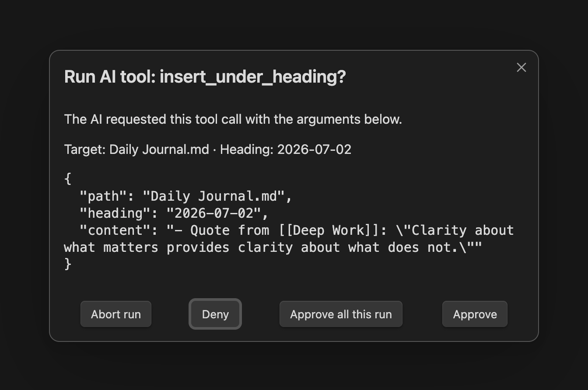588x390 pixels.
Task: Approve the tool call
Action: coord(475,314)
